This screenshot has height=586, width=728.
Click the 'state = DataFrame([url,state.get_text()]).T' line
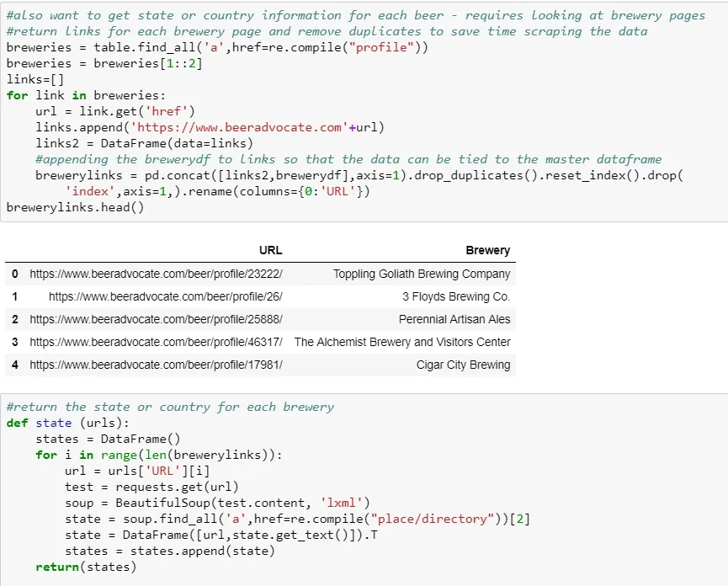click(x=221, y=535)
